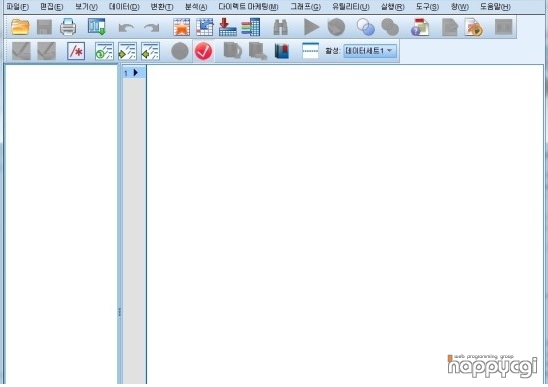Click the navigation pane splitter handle
The image size is (548, 387).
click(x=120, y=311)
